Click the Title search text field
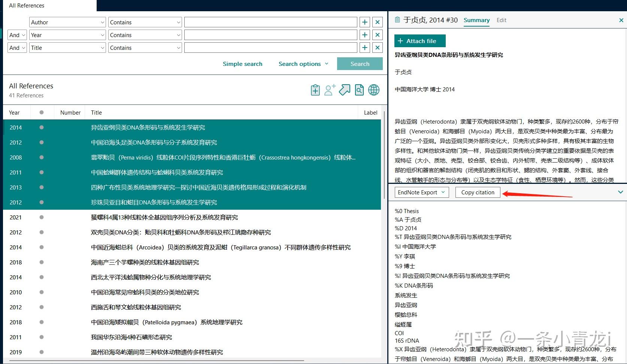The height and width of the screenshot is (364, 627). click(271, 48)
